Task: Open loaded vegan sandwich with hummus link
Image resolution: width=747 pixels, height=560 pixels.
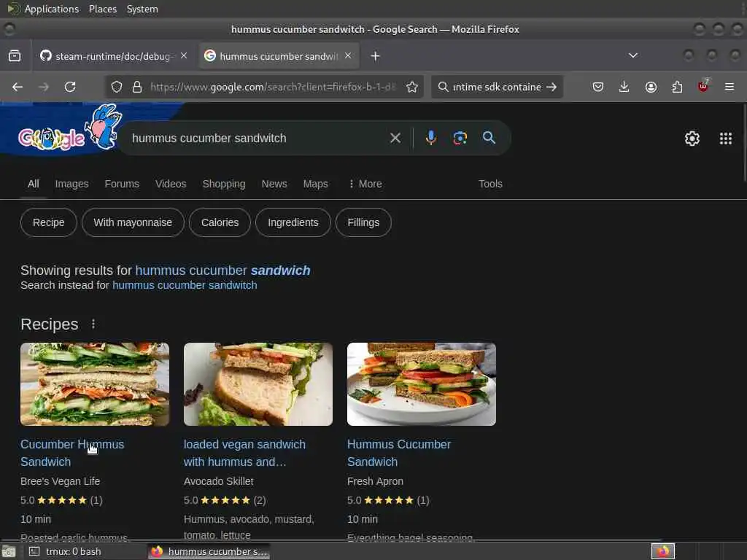Action: [244, 453]
